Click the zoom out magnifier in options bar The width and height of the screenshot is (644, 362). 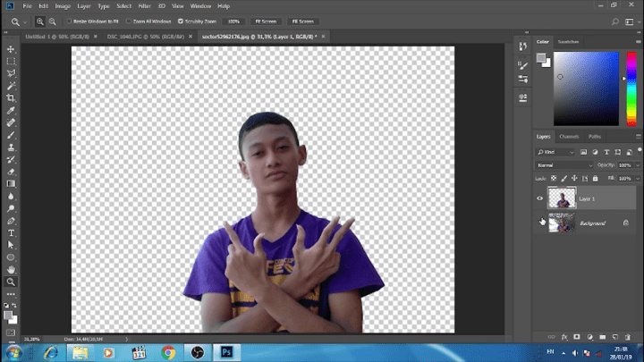pyautogui.click(x=53, y=21)
